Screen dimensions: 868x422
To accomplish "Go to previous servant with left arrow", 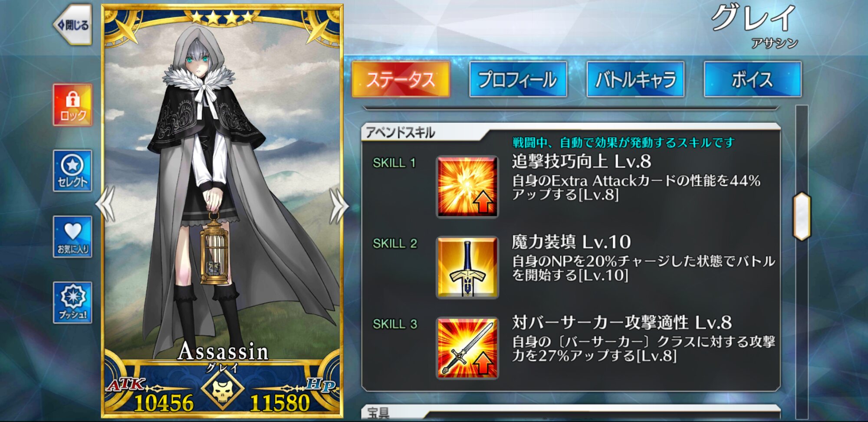I will coord(106,205).
